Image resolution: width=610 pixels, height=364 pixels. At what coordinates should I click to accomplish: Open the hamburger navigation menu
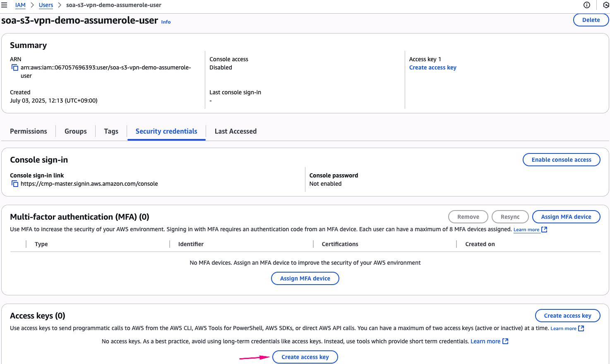[x=4, y=5]
